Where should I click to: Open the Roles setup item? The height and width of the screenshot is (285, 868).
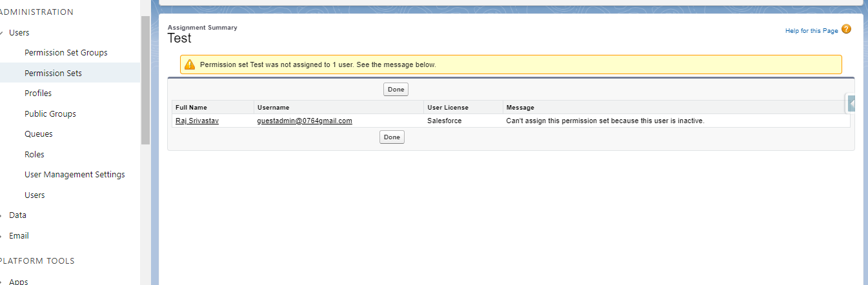[34, 155]
